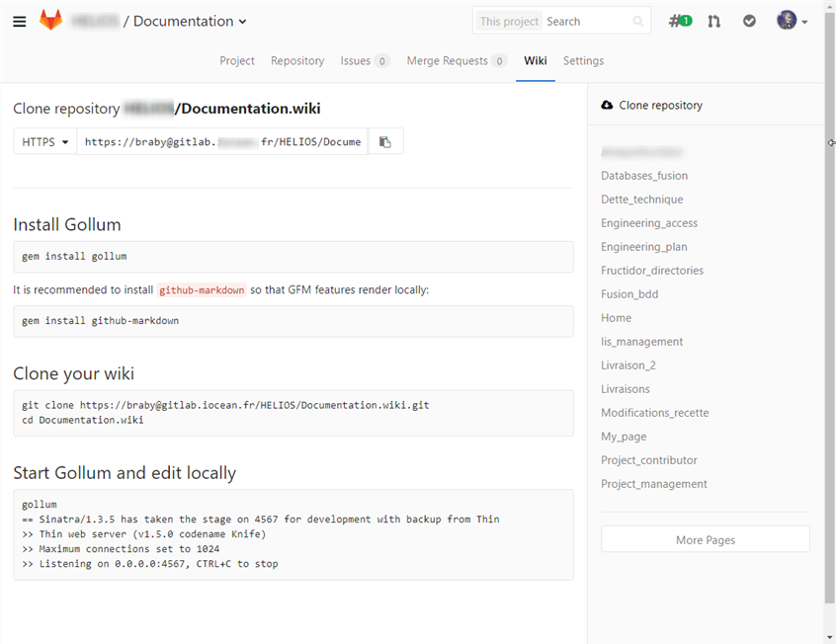Open the HTTPS protocol dropdown

tap(43, 140)
